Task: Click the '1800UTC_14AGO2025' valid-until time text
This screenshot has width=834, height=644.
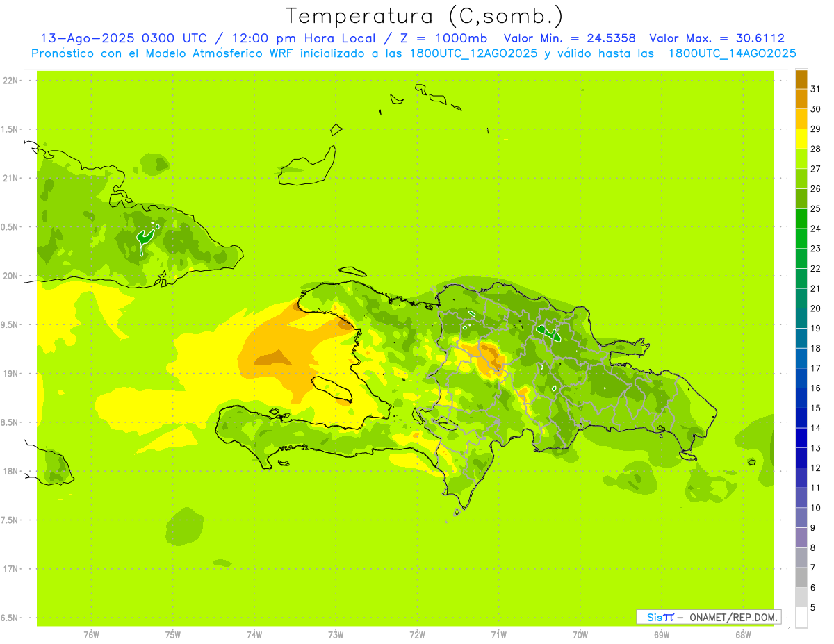Action: 732,53
